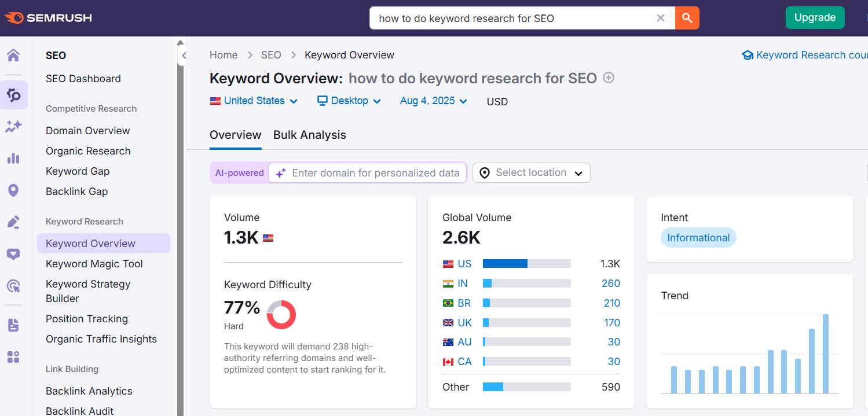Click the 170 volume link for UK
The height and width of the screenshot is (416, 868).
click(x=611, y=323)
